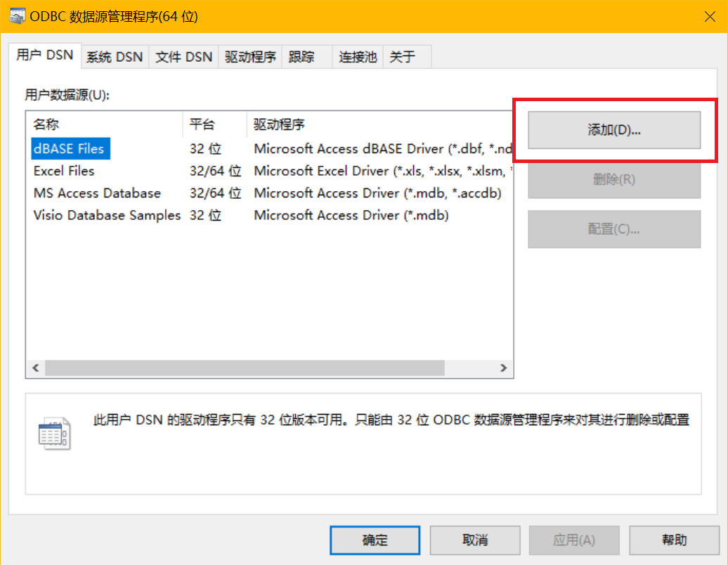Select the 驱动程序 tab
This screenshot has width=728, height=565.
pyautogui.click(x=250, y=58)
